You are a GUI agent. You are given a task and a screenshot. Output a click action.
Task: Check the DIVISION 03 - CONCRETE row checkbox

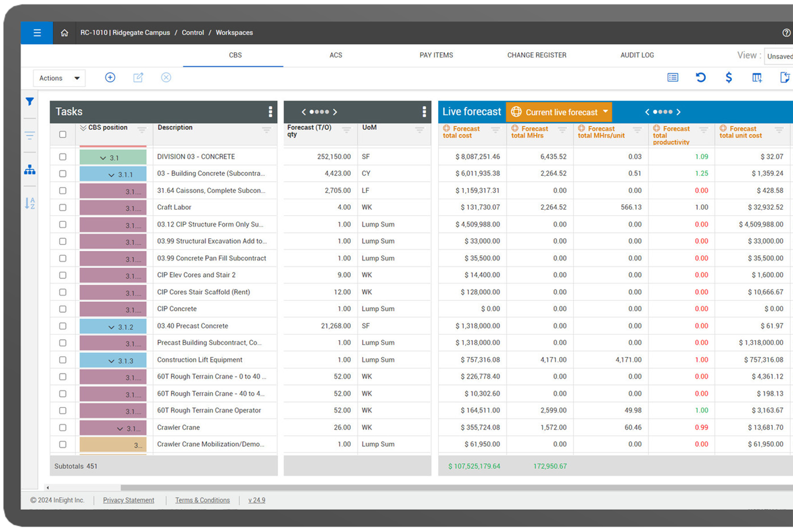coord(63,157)
